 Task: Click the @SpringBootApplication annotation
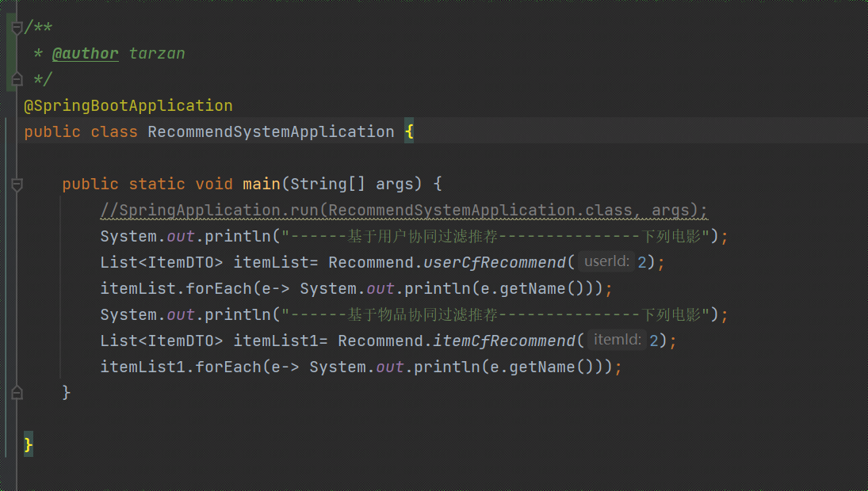128,106
